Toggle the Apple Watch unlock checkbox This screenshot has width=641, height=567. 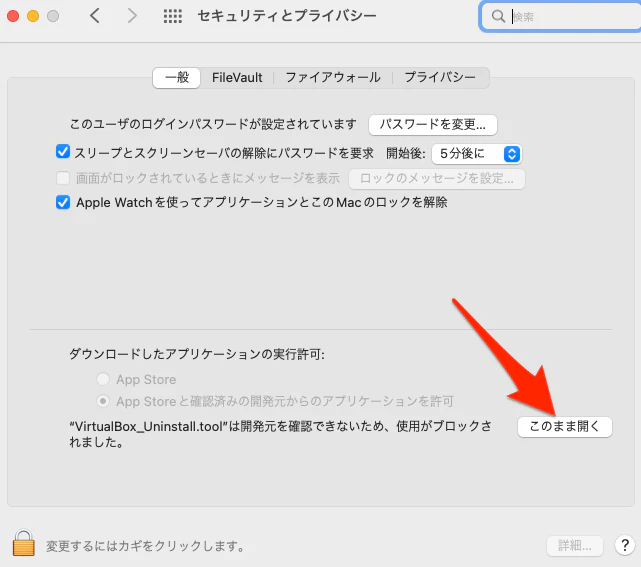pos(63,202)
